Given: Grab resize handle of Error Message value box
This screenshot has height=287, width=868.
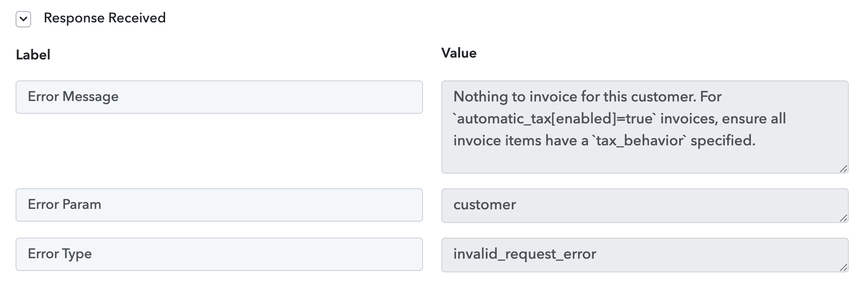Looking at the screenshot, I should click(844, 169).
